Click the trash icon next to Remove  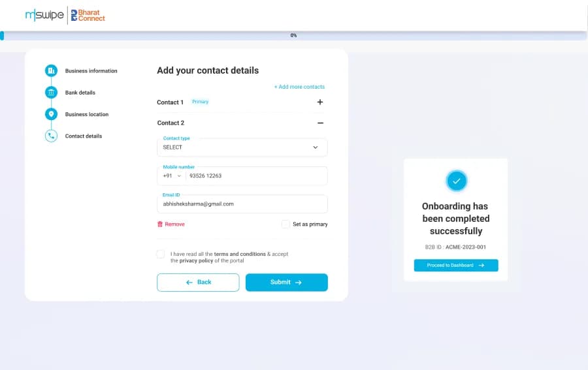[x=160, y=224]
